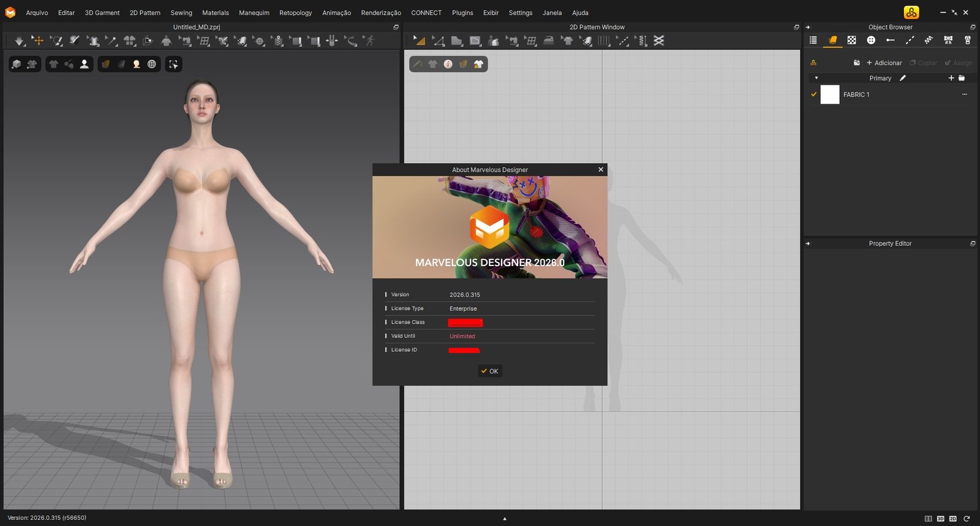Click the folder icon in the Primary row

tap(962, 78)
